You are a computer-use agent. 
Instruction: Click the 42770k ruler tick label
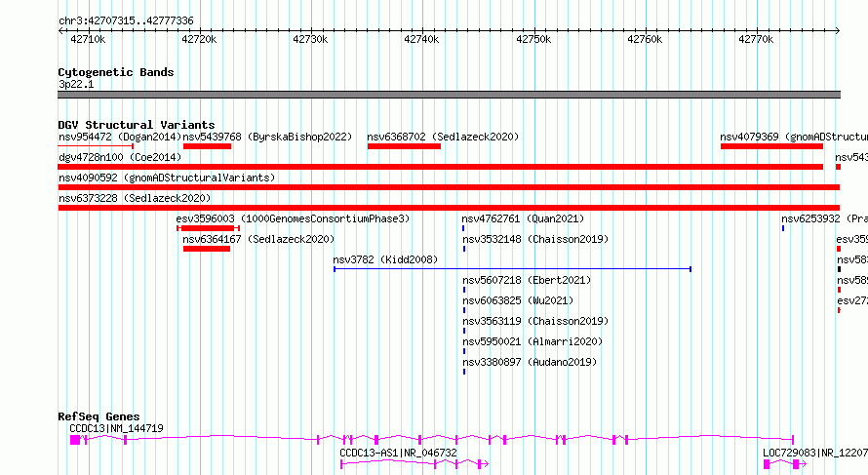[756, 39]
